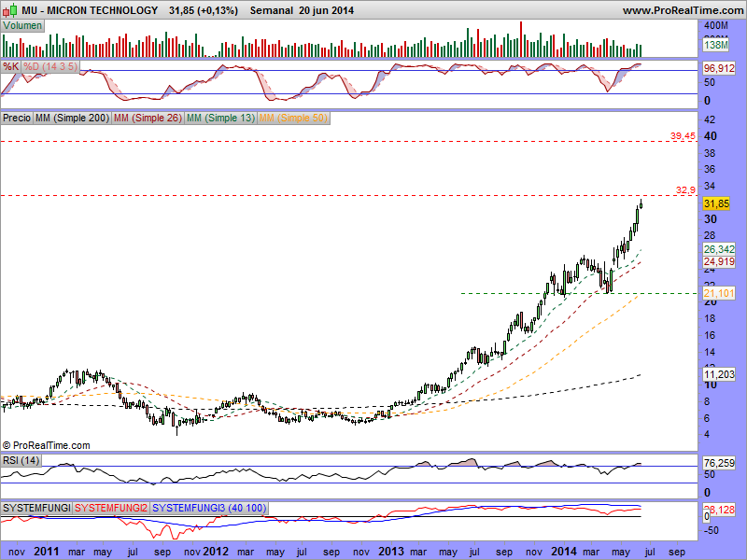Click the 11,203 moving average value

click(x=719, y=374)
